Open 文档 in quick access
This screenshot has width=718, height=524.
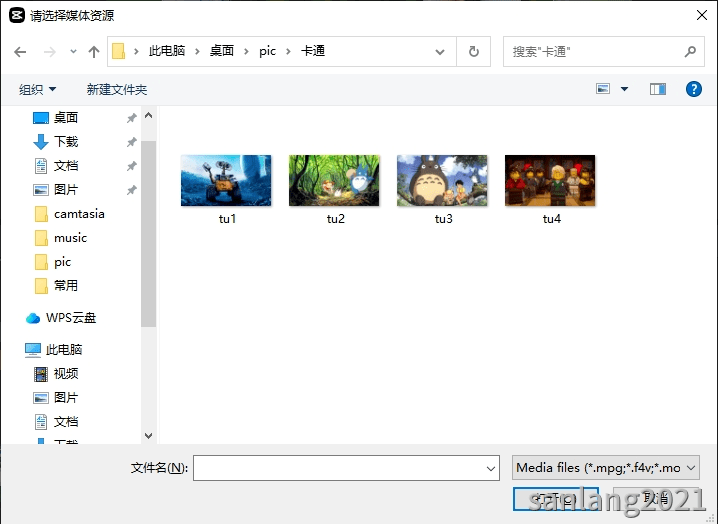click(65, 165)
